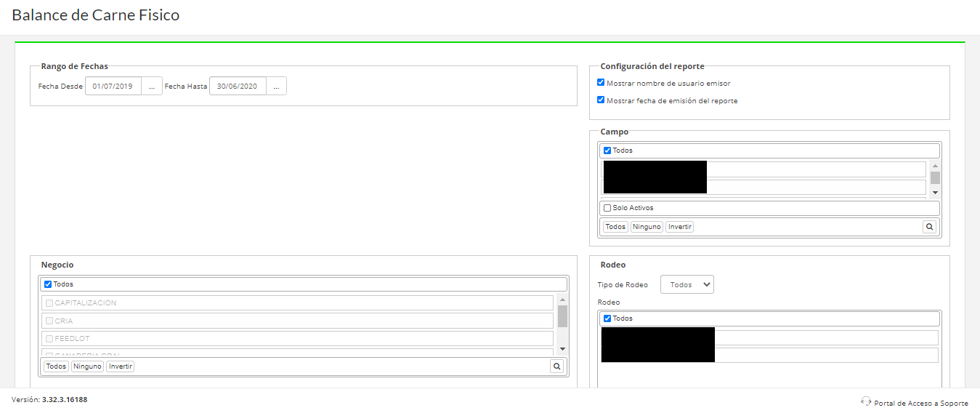This screenshot has height=413, width=980.
Task: Click Ninguno button under Campo list
Action: (x=647, y=227)
